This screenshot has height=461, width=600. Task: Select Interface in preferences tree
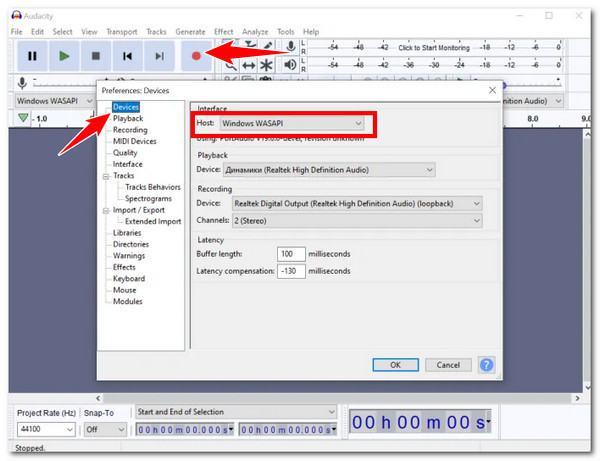(x=127, y=164)
